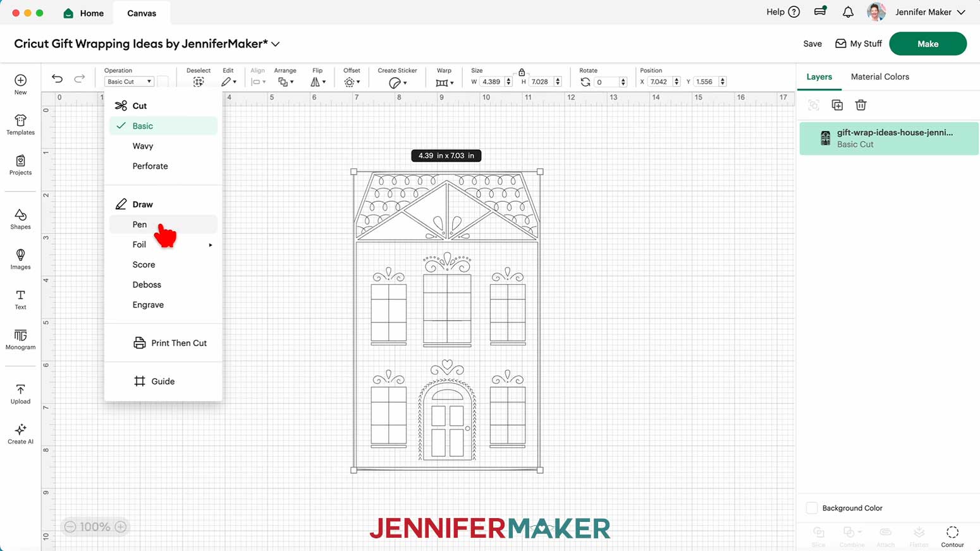Choose Pen under Draw
This screenshot has height=551, width=980.
tap(163, 225)
